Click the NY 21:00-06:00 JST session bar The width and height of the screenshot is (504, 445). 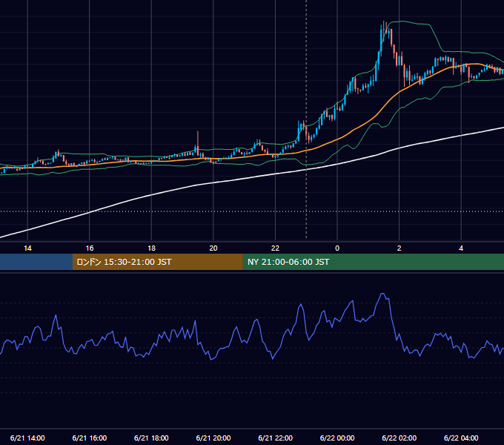(373, 262)
